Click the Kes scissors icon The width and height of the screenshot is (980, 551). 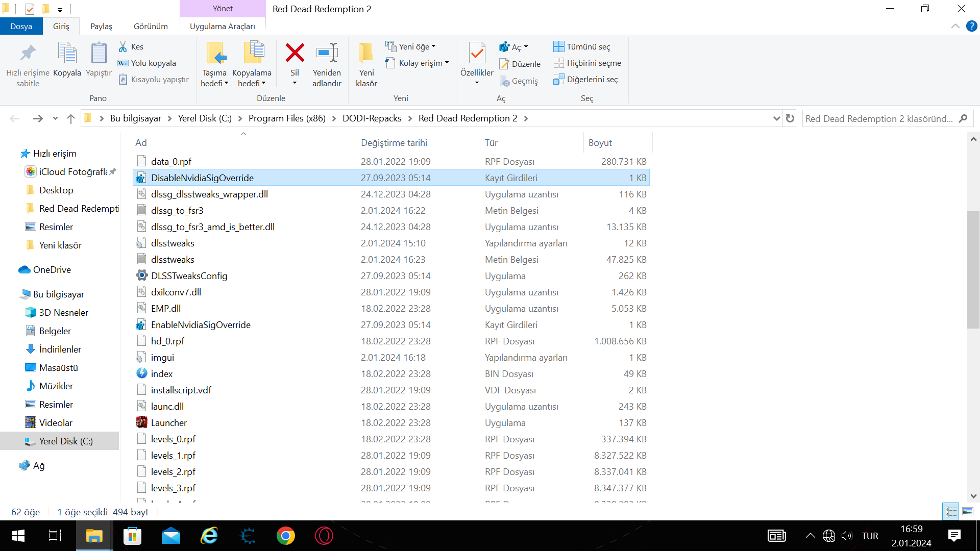[x=123, y=47]
